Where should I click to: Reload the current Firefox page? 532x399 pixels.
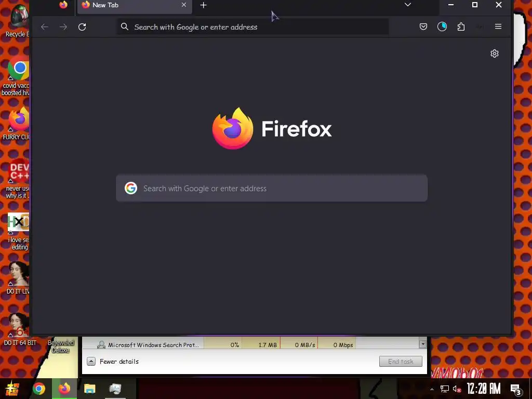pyautogui.click(x=82, y=27)
